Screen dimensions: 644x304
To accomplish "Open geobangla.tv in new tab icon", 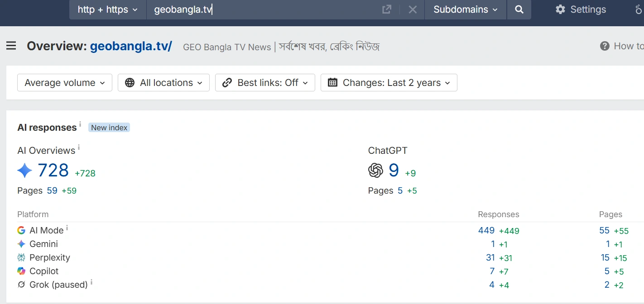I will 387,9.
